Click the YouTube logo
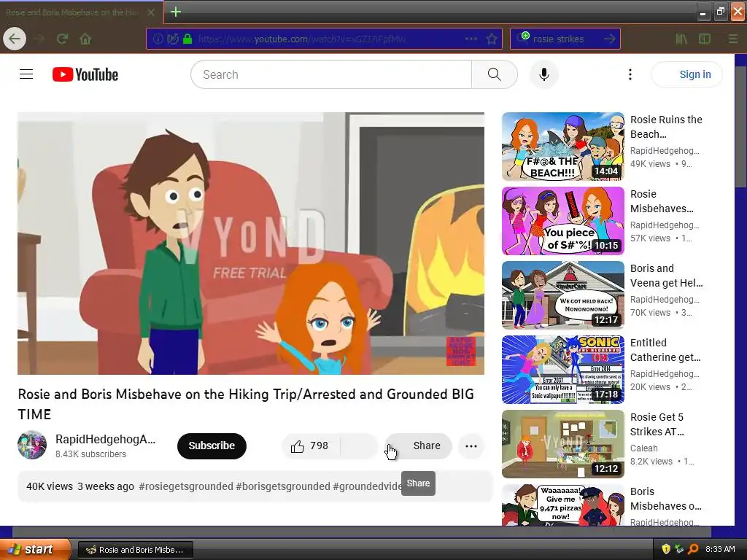747x560 pixels. pos(85,74)
